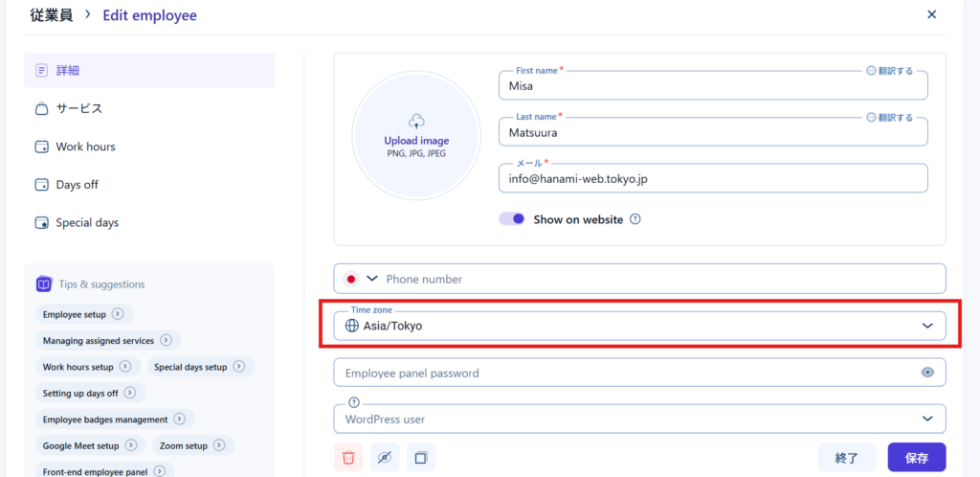The image size is (980, 477).
Task: Click the 保存 save button
Action: tap(916, 458)
